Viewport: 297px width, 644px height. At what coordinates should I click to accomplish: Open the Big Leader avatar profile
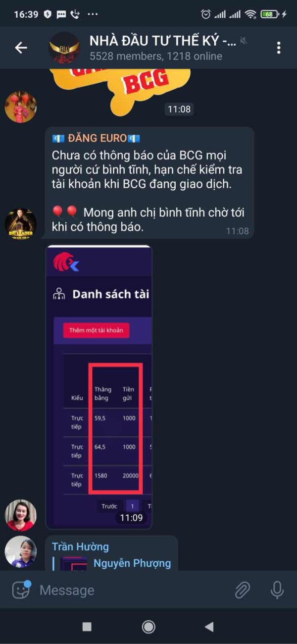[21, 224]
